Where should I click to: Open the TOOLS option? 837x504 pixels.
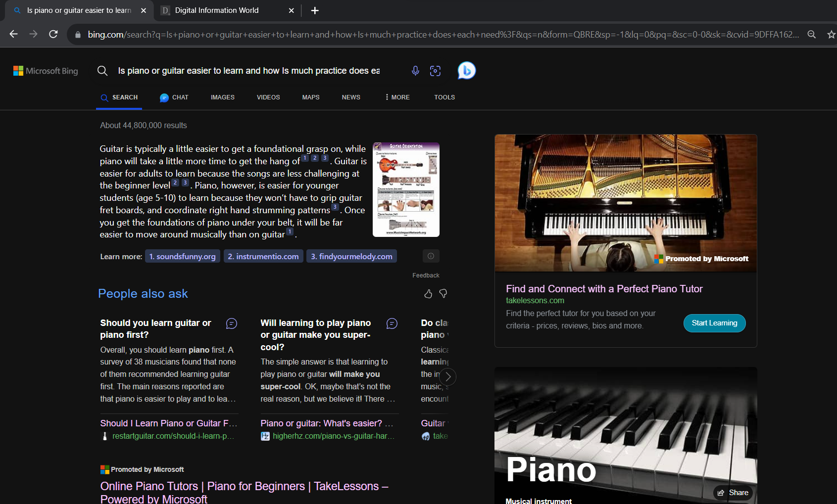444,97
